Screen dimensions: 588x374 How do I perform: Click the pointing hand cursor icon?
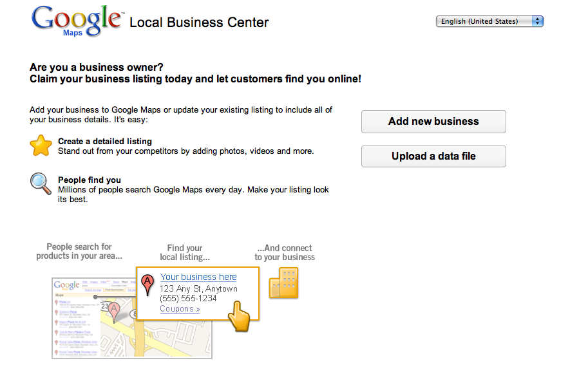pyautogui.click(x=239, y=318)
